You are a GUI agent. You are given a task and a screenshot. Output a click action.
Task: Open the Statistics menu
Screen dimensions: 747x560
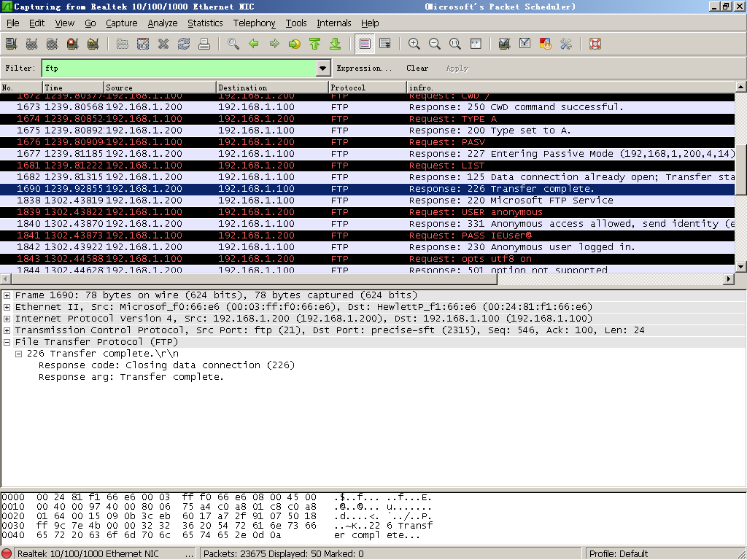[x=205, y=23]
